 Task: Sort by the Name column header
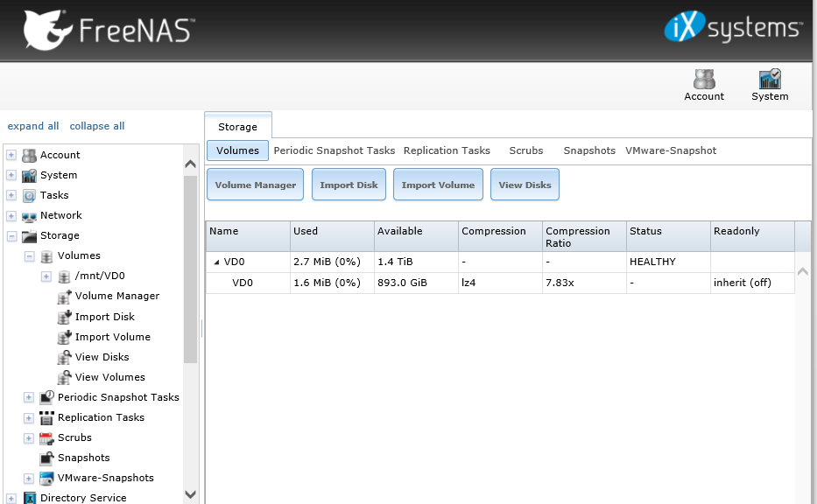[x=248, y=237]
